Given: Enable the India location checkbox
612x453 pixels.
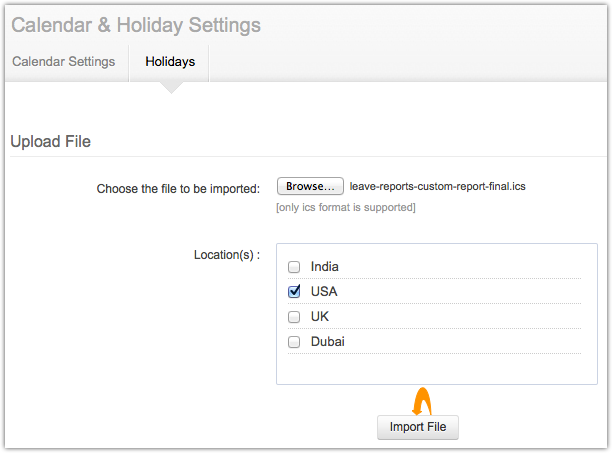Looking at the screenshot, I should [294, 267].
